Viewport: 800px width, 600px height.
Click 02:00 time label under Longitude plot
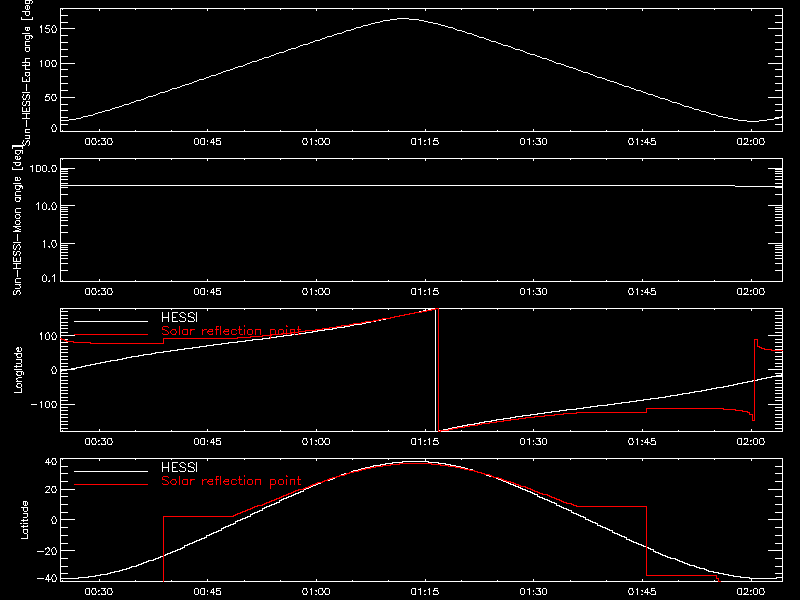751,442
